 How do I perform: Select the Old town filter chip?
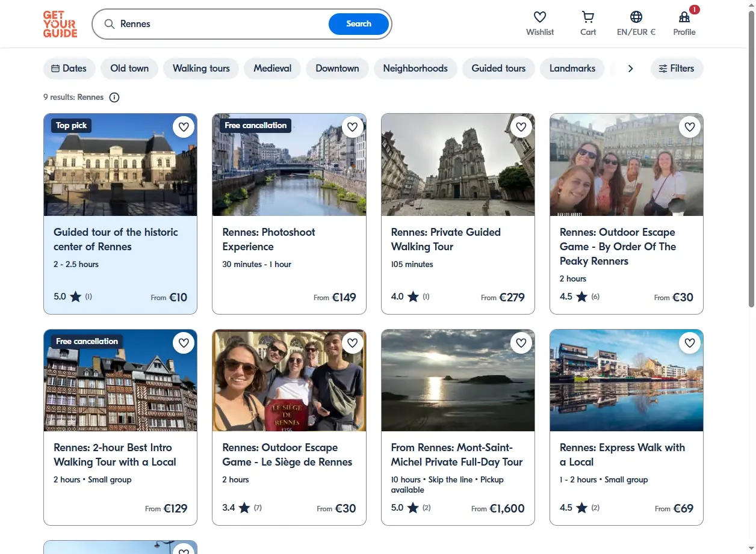click(x=129, y=69)
